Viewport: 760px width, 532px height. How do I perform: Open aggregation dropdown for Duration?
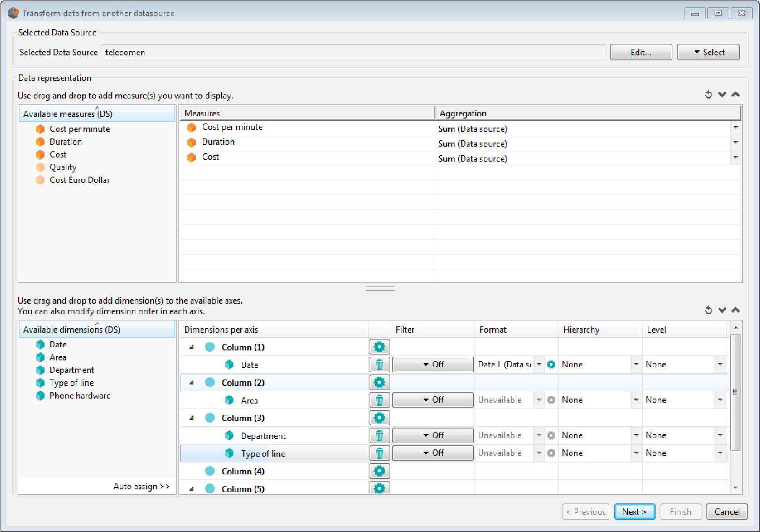pos(735,143)
